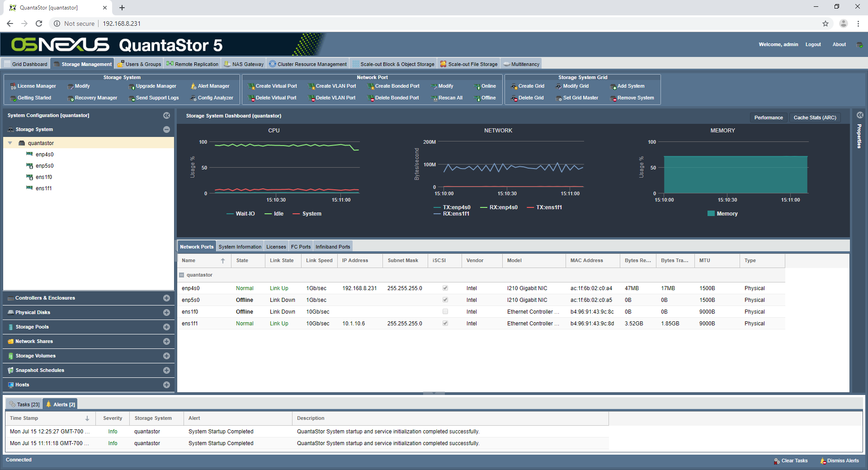The width and height of the screenshot is (868, 470).
Task: Launch Upgrade Manager
Action: (152, 86)
